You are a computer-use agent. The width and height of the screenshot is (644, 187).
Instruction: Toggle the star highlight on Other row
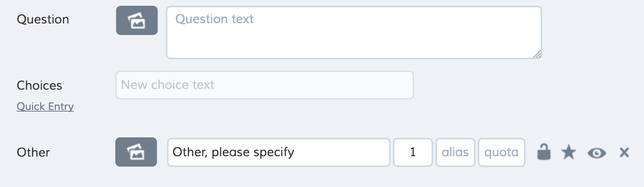tap(568, 152)
